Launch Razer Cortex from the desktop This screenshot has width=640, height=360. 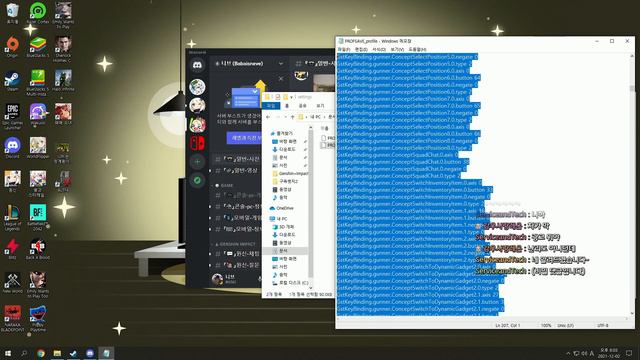(x=38, y=13)
